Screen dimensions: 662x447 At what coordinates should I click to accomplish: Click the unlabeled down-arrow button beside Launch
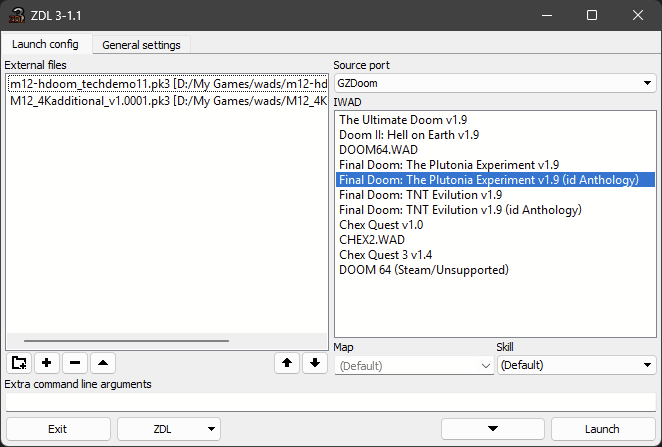[493, 429]
